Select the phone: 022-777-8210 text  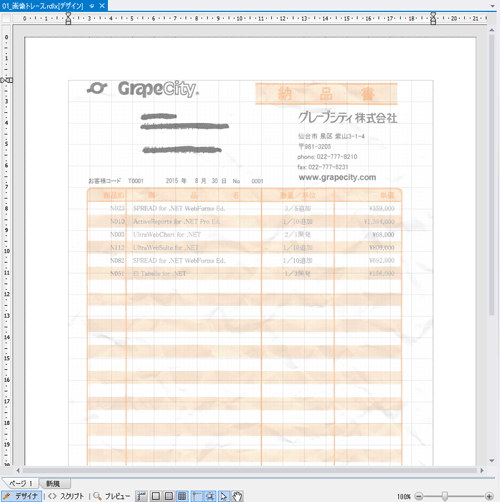(327, 157)
